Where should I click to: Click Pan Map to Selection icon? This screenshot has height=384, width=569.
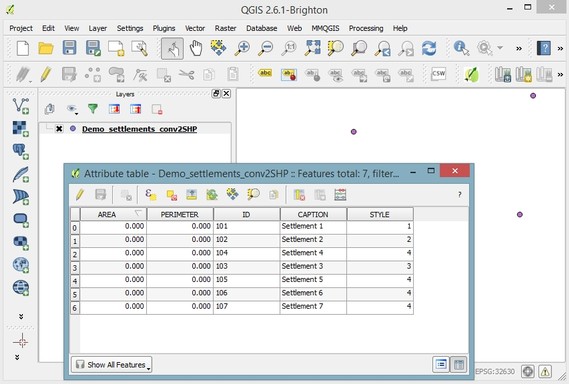tap(218, 48)
